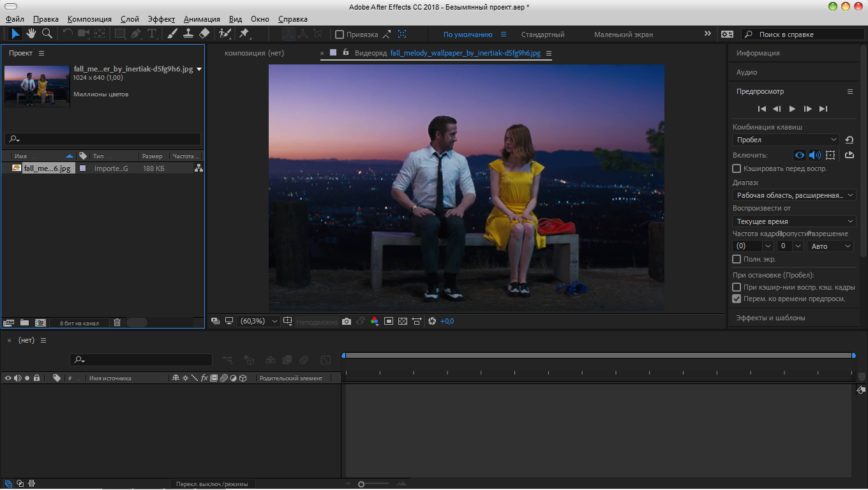Create a new composition icon

[40, 323]
